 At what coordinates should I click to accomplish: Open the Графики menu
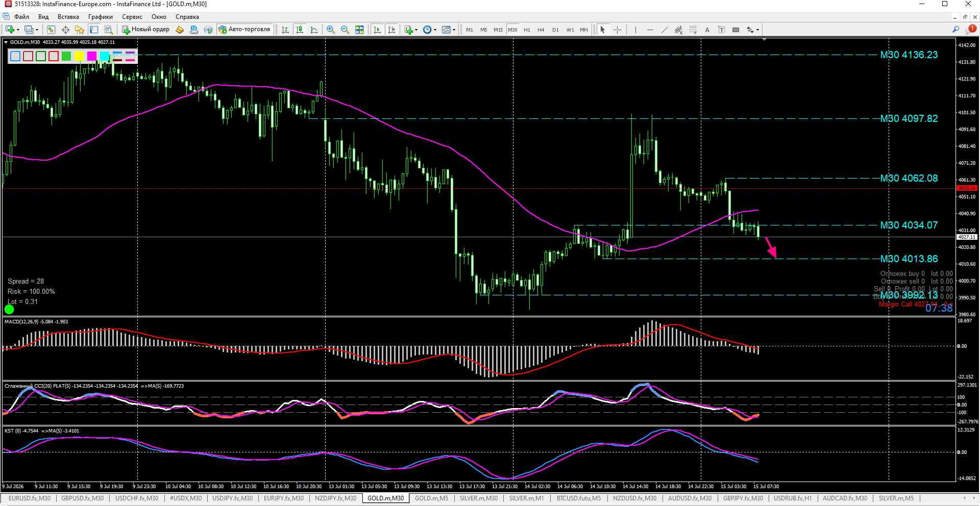tap(100, 17)
